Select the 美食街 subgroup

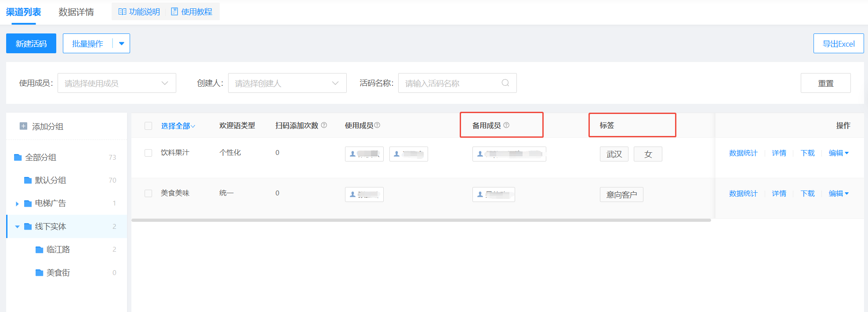67,273
